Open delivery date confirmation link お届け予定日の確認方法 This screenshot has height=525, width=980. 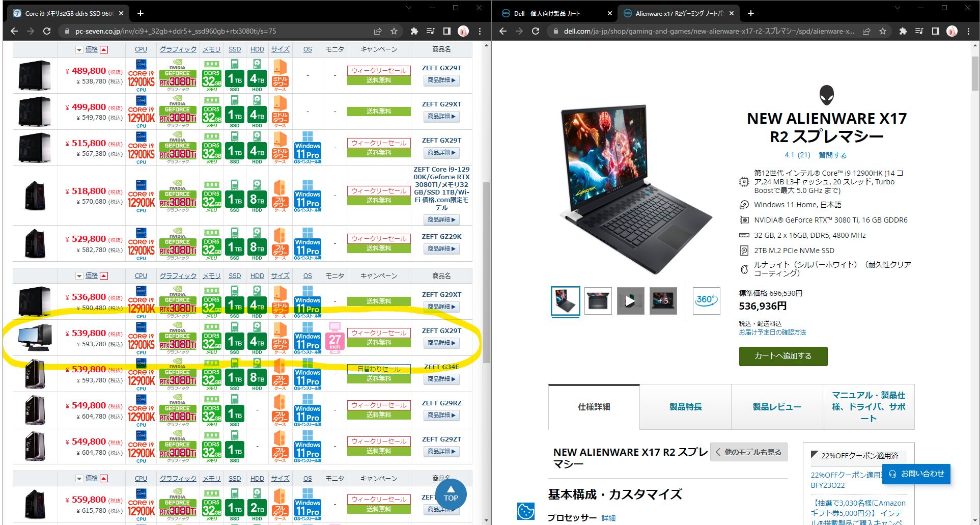coord(772,333)
